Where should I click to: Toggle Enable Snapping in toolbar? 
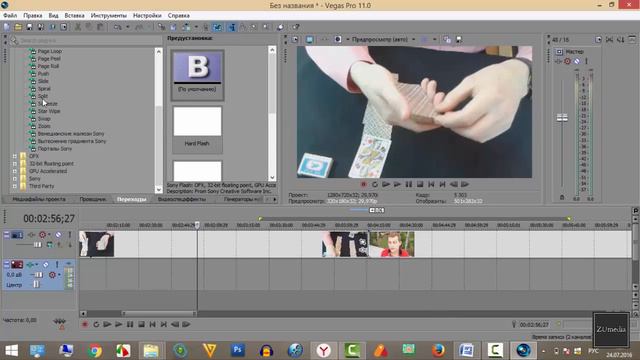(x=162, y=27)
